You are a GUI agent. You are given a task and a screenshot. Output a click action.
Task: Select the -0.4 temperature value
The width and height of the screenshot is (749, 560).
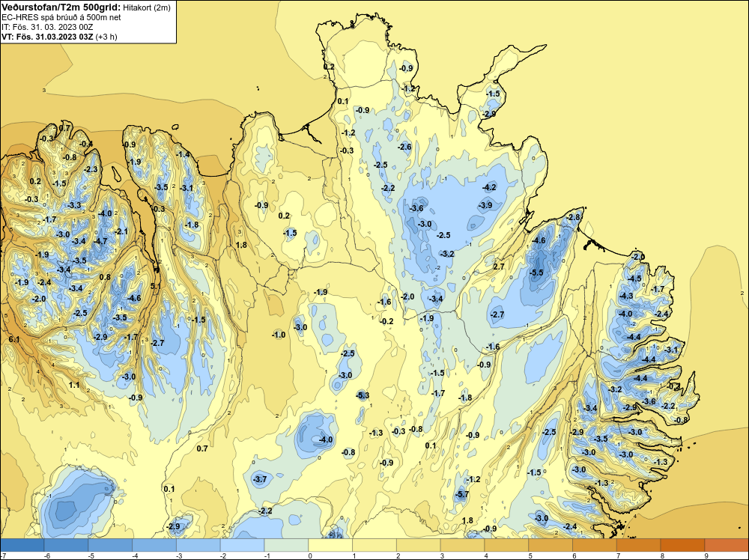86,144
